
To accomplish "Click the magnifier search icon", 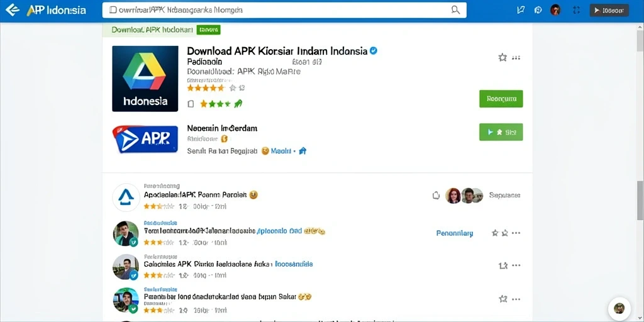I will click(455, 10).
